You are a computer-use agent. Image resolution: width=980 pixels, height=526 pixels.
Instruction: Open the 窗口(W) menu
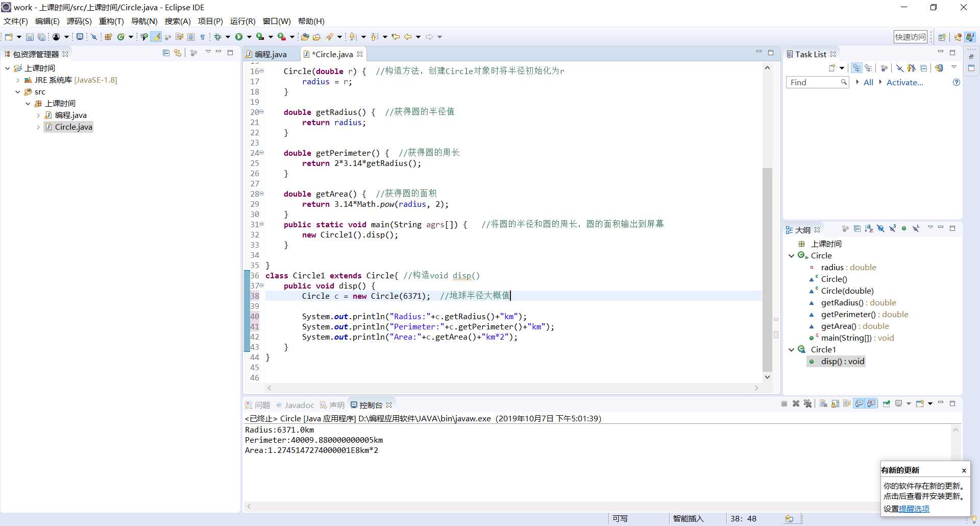tap(277, 21)
